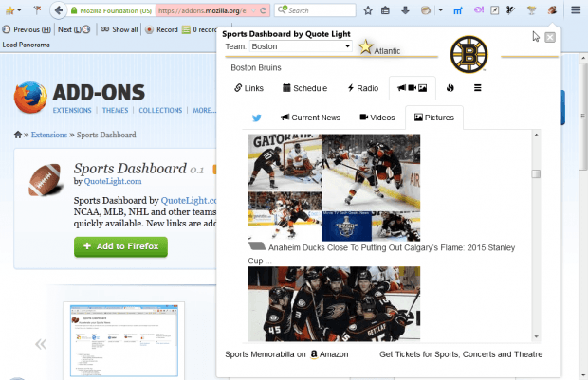Click the THEMES link on the Add-ons page
Image resolution: width=588 pixels, height=380 pixels.
[115, 110]
